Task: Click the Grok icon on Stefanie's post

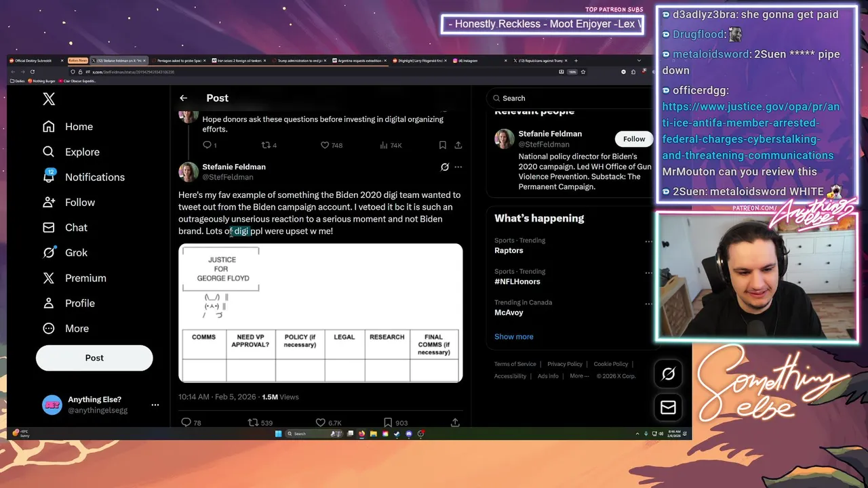Action: click(445, 167)
